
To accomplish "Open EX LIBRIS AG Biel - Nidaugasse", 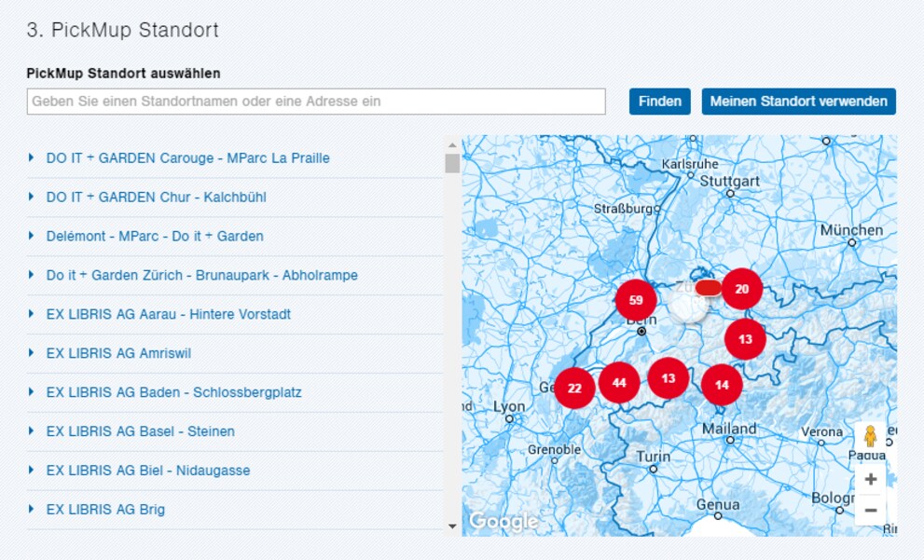I will click(148, 471).
